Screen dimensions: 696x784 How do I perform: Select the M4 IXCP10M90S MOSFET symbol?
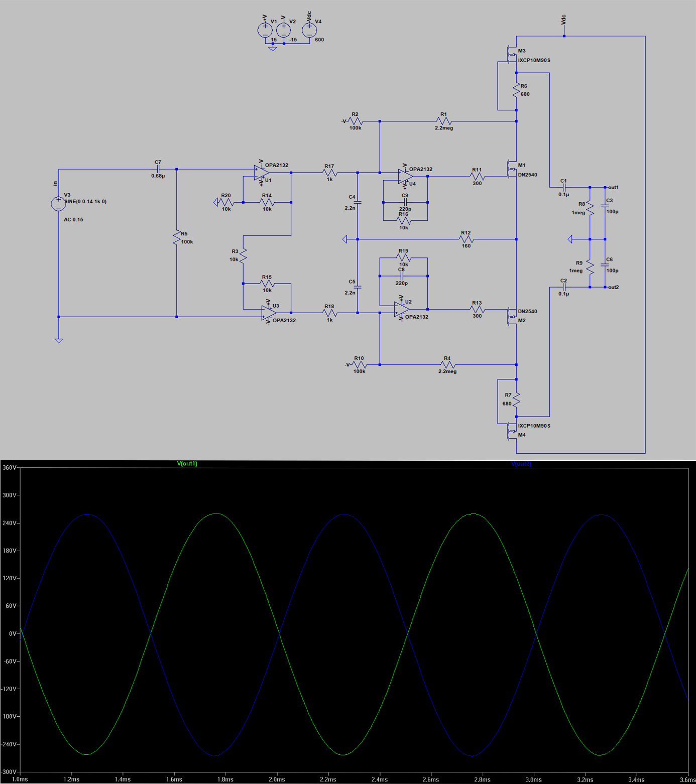coord(512,431)
